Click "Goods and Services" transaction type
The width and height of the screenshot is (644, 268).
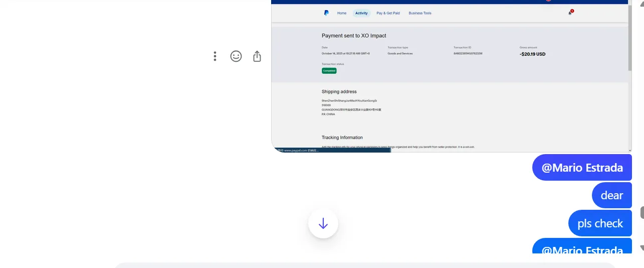pos(400,53)
